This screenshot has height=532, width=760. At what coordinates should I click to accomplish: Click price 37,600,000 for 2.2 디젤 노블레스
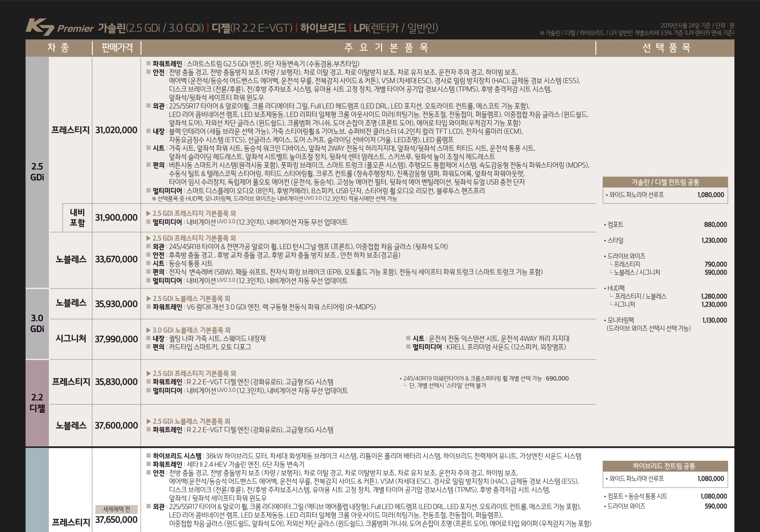116,425
